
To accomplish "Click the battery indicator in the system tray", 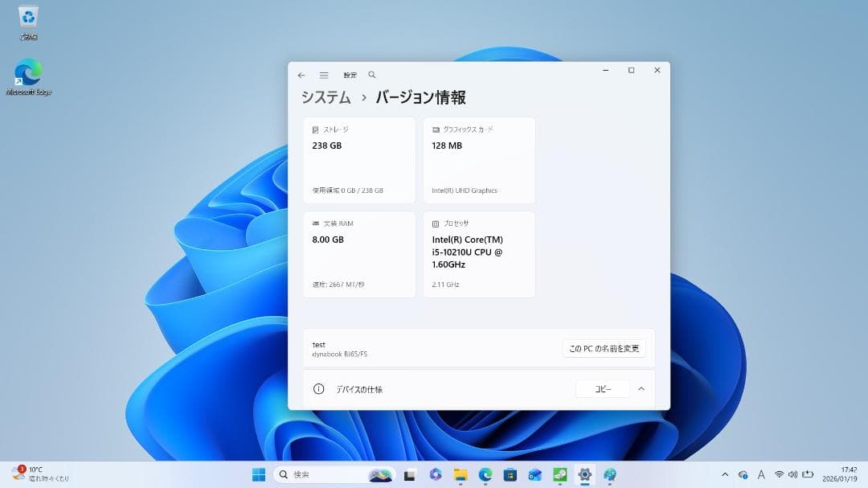I will [x=807, y=474].
